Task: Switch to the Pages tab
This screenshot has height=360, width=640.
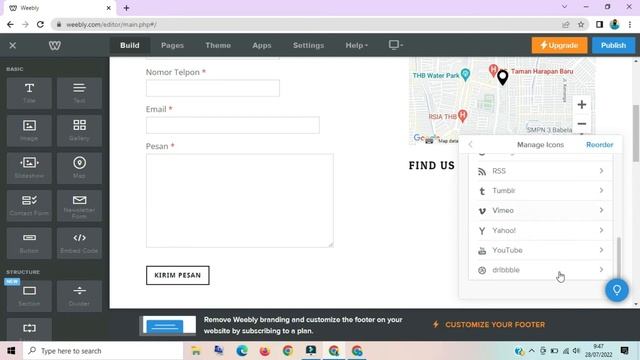Action: [x=172, y=45]
